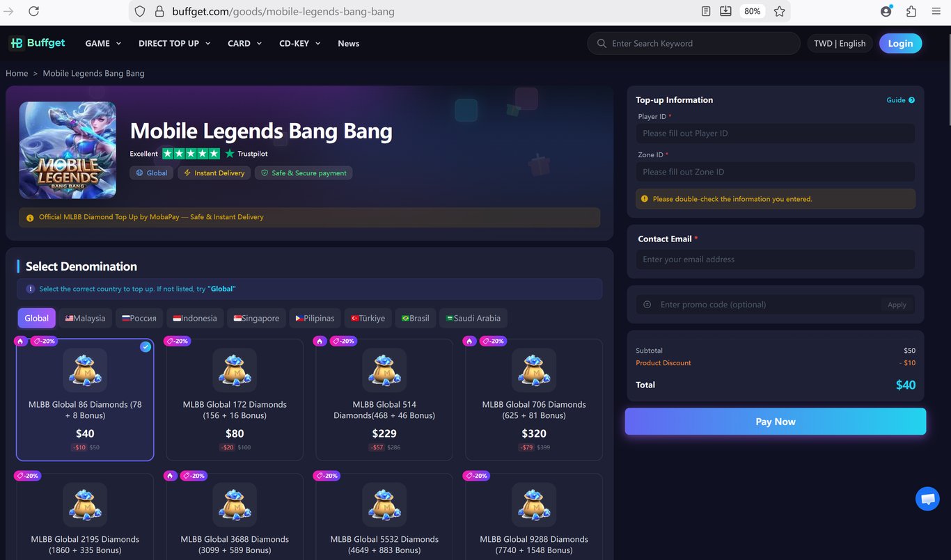This screenshot has width=951, height=560.
Task: Click the yellow warning icon beside double-check notice
Action: point(645,199)
